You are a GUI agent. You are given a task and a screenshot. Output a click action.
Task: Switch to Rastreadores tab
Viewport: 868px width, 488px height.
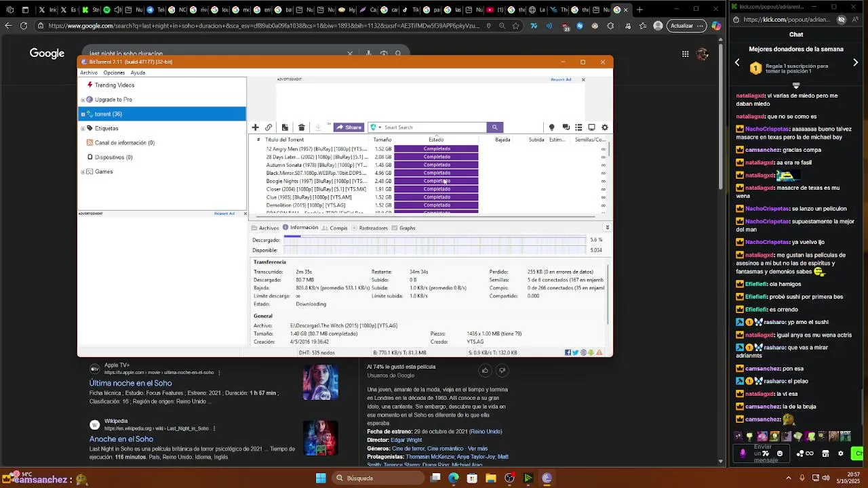(370, 228)
